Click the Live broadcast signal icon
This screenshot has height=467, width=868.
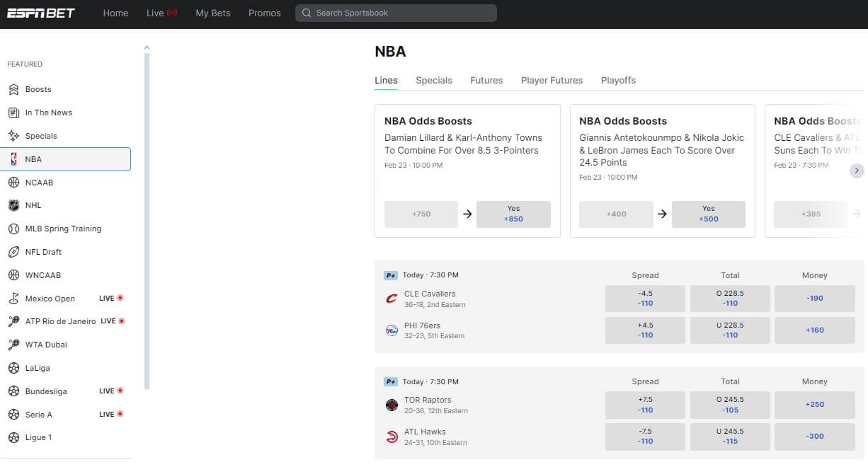click(172, 13)
